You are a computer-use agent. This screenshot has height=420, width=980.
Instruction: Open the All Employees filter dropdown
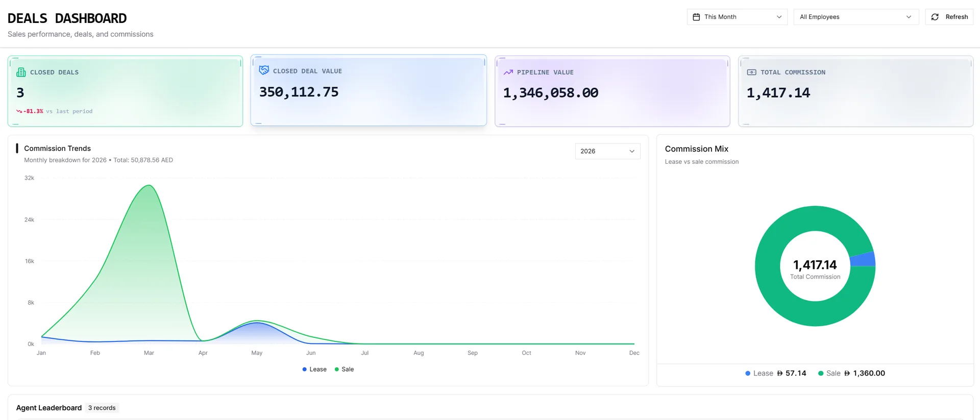coord(856,17)
